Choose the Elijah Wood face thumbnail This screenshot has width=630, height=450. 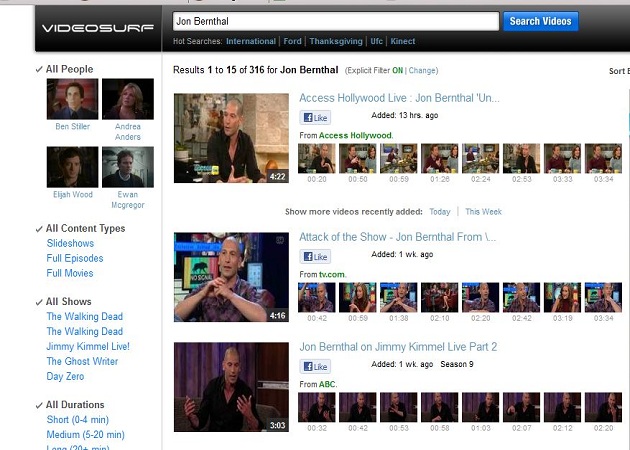pyautogui.click(x=72, y=167)
